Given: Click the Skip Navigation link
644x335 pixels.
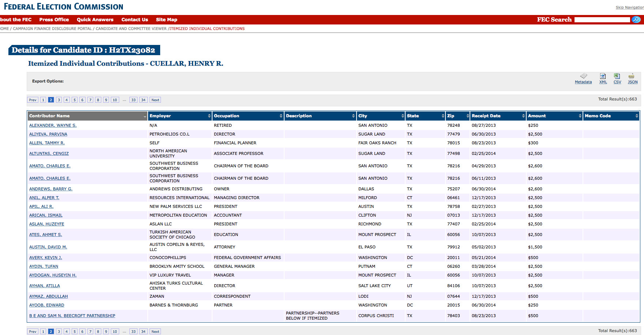Looking at the screenshot, I should pyautogui.click(x=629, y=7).
